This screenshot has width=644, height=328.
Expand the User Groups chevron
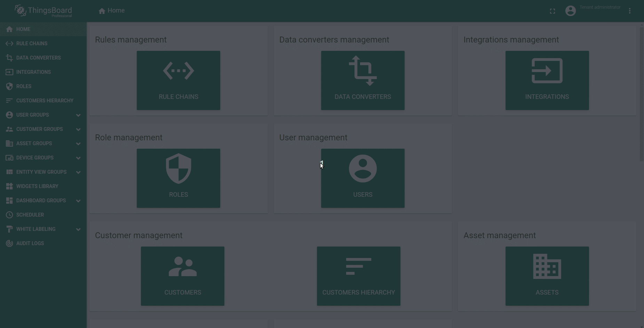[78, 115]
